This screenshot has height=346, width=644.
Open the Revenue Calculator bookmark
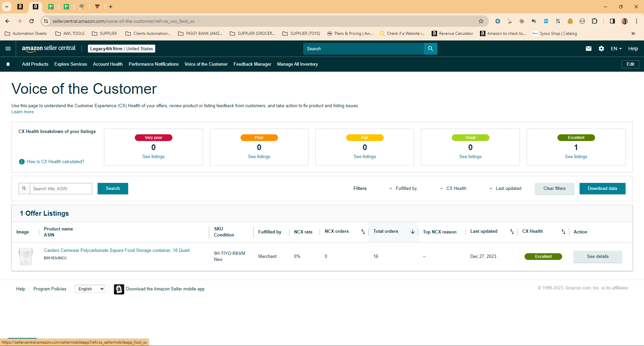click(452, 33)
